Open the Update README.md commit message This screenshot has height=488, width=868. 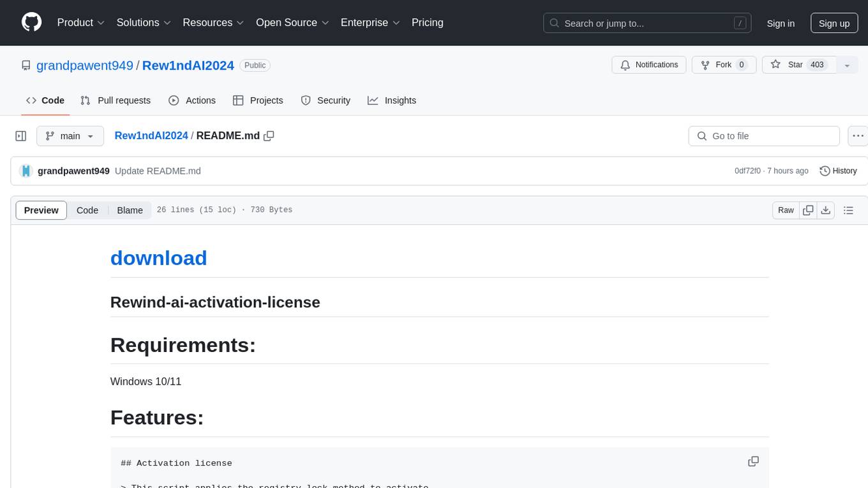tap(158, 171)
